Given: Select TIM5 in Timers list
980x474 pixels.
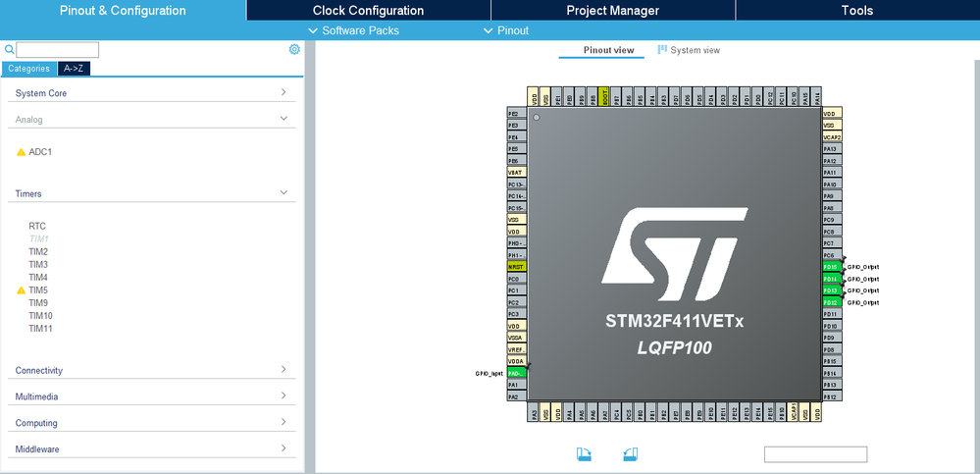Looking at the screenshot, I should tap(38, 290).
